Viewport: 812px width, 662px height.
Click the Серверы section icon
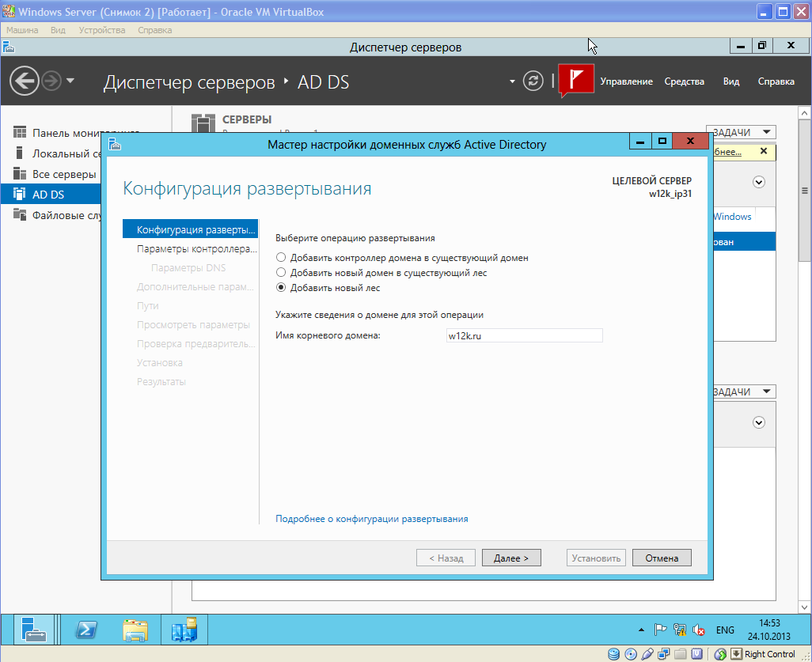point(203,123)
